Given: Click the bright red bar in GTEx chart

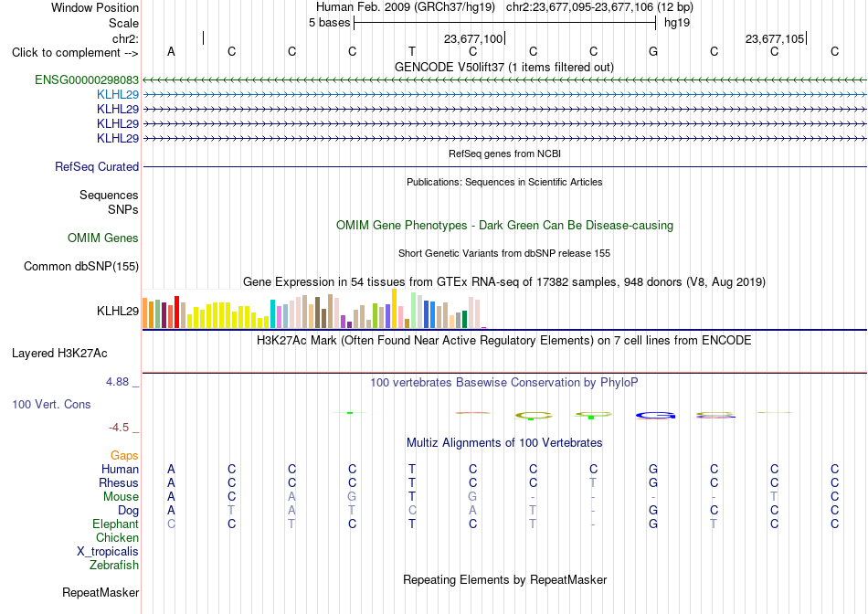Looking at the screenshot, I should (176, 312).
